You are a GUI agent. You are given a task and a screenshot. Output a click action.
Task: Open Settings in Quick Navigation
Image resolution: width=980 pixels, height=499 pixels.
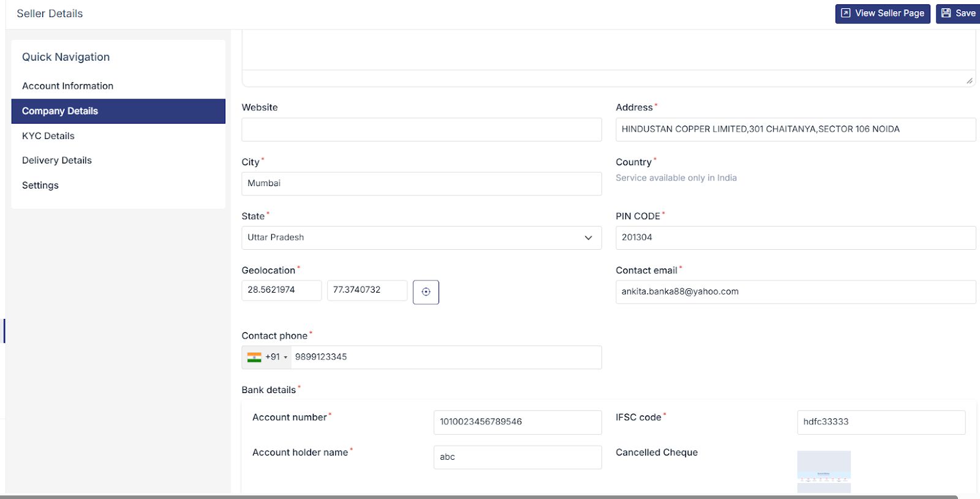40,186
